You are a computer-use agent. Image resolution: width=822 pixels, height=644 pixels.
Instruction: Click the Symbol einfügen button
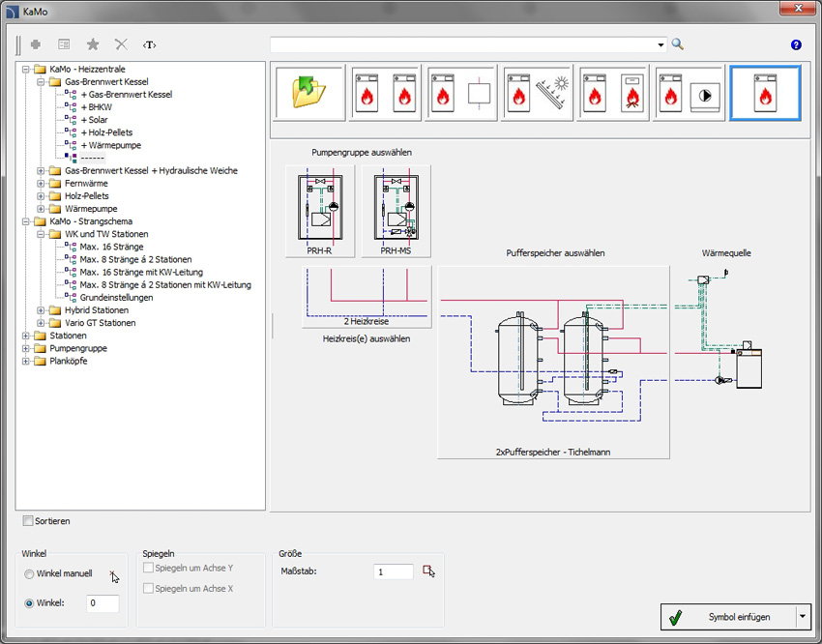click(729, 617)
